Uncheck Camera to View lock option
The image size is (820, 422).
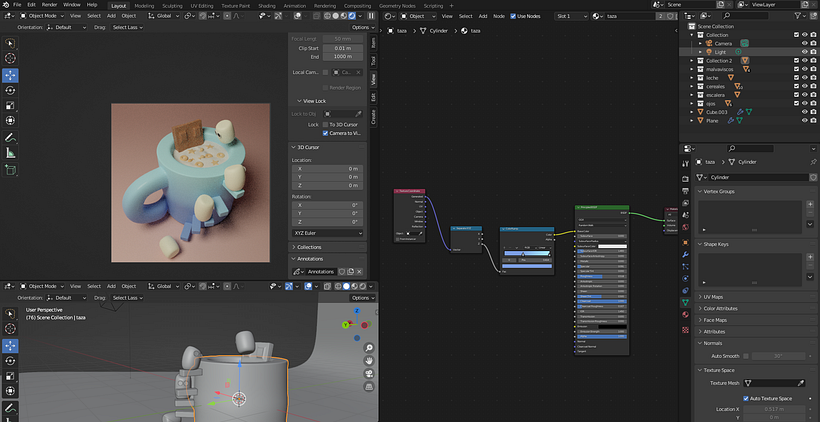click(x=326, y=133)
